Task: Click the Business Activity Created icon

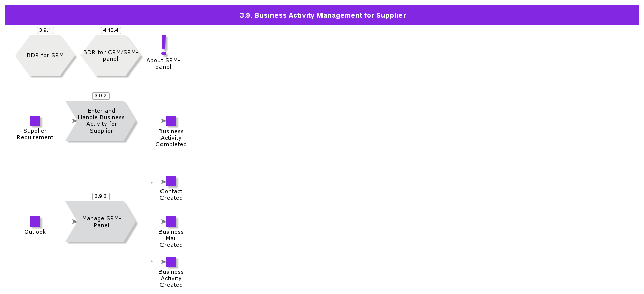Action: (171, 262)
